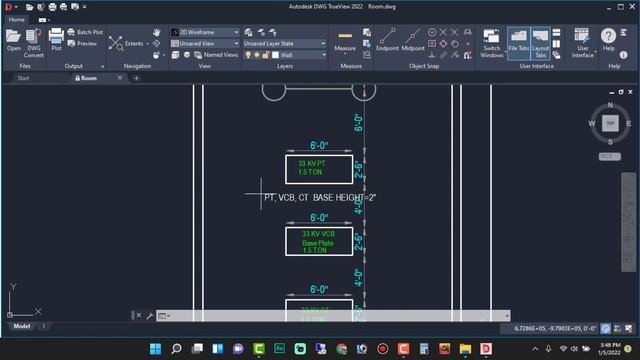Open Windows taskbar Search
Screen dimensions: 640x360
[x=176, y=349]
